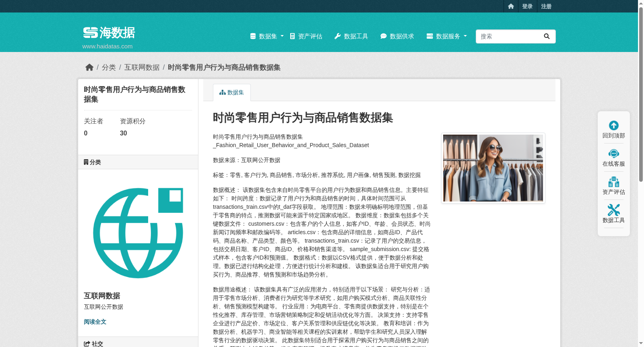644x347 pixels.
Task: Click the 分类 section header
Action: [138, 162]
